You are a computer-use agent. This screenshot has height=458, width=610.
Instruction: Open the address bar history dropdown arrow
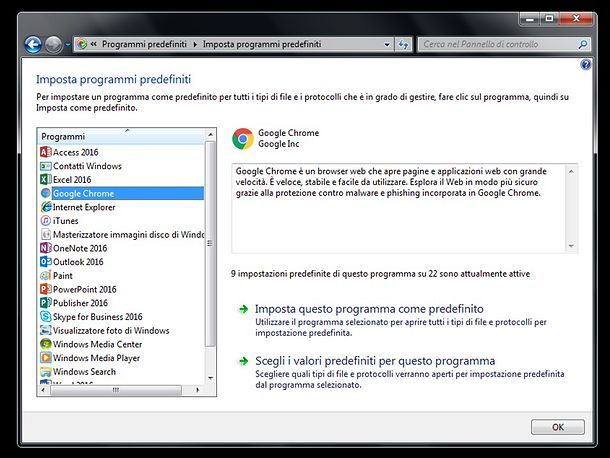point(387,44)
